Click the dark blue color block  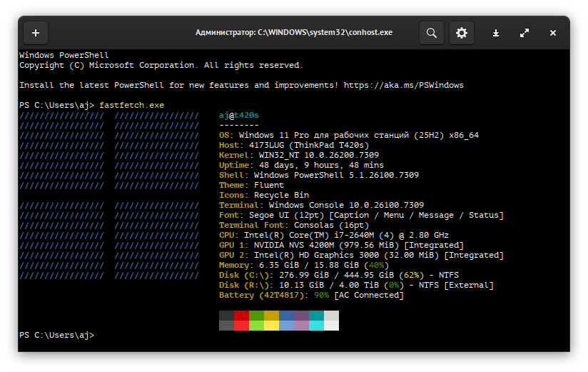pos(286,316)
